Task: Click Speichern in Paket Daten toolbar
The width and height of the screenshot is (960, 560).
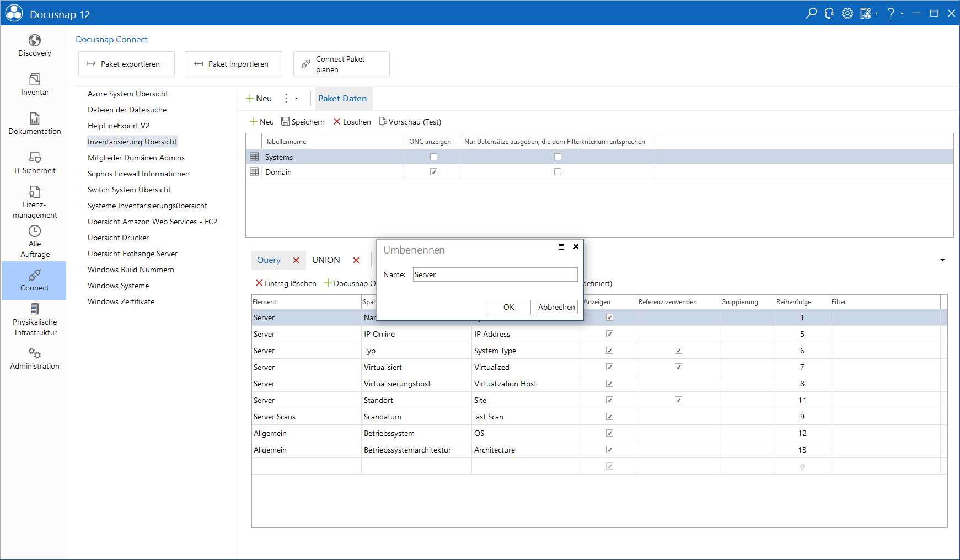Action: click(x=303, y=122)
